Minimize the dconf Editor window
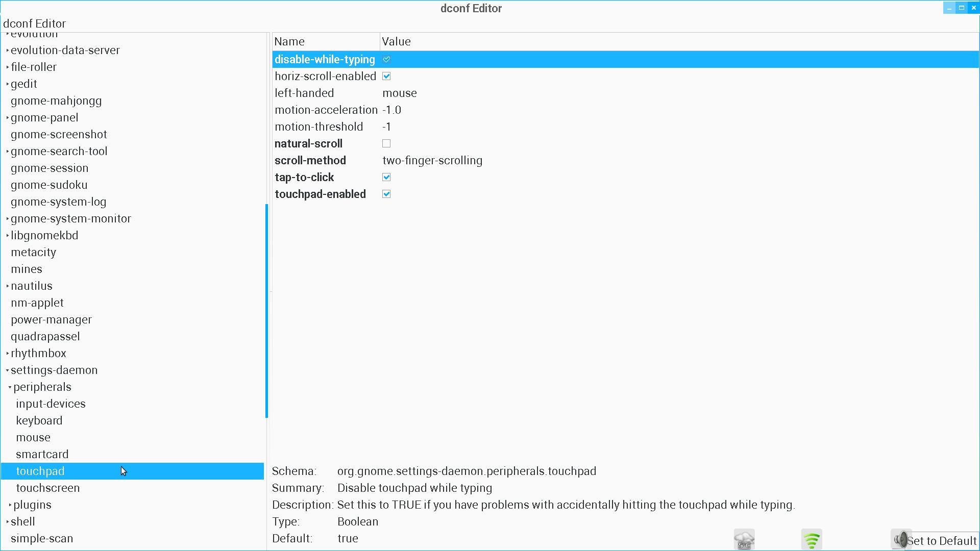 (x=949, y=8)
